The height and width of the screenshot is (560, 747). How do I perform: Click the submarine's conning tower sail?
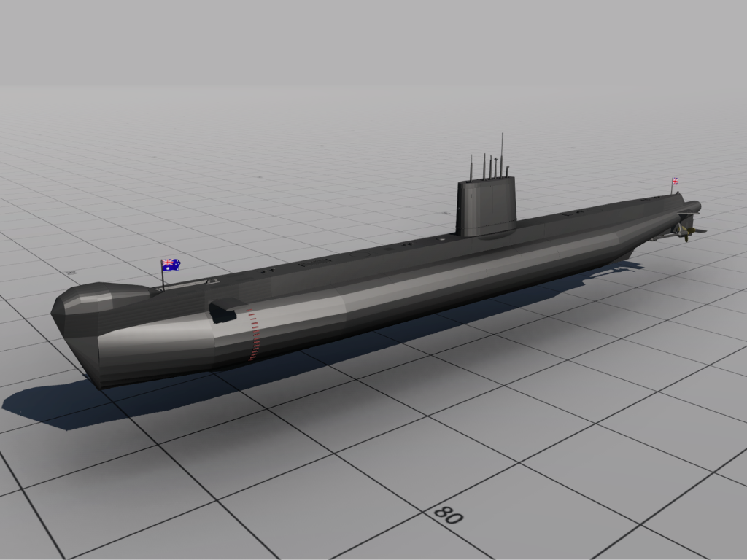coord(486,206)
